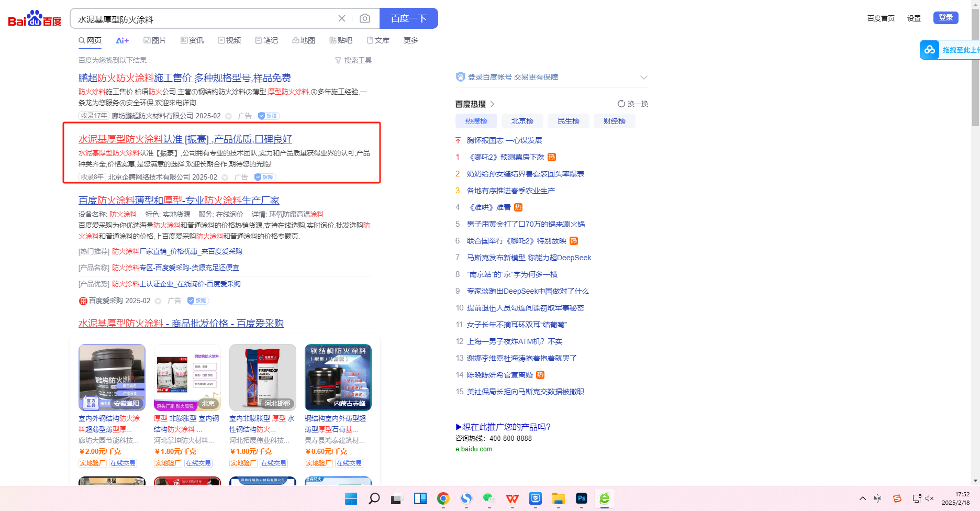Screen dimensions: 980x511
Task: Select the 北京榜 hot list tab
Action: pos(522,121)
